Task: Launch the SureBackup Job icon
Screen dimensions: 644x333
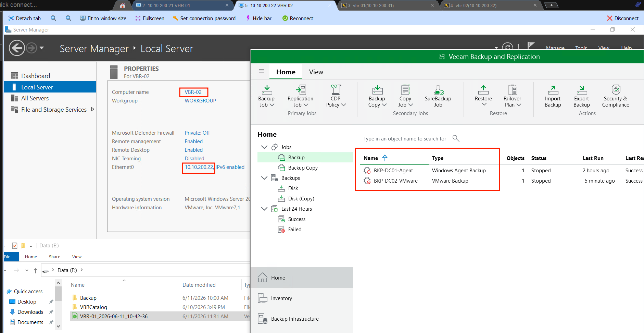Action: (x=439, y=90)
